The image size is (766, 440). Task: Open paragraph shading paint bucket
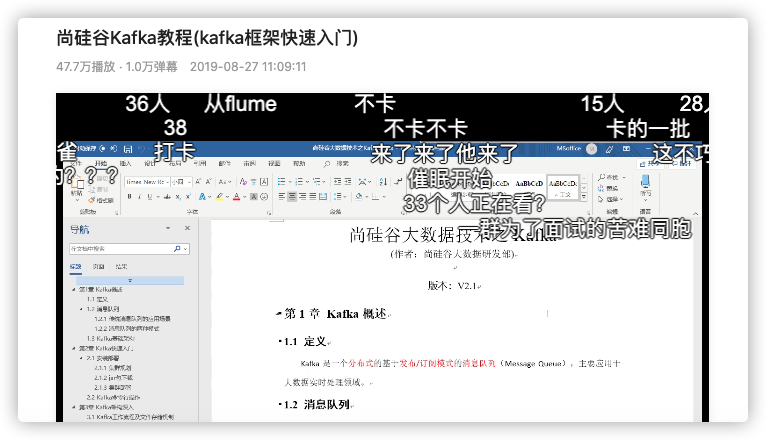point(359,197)
